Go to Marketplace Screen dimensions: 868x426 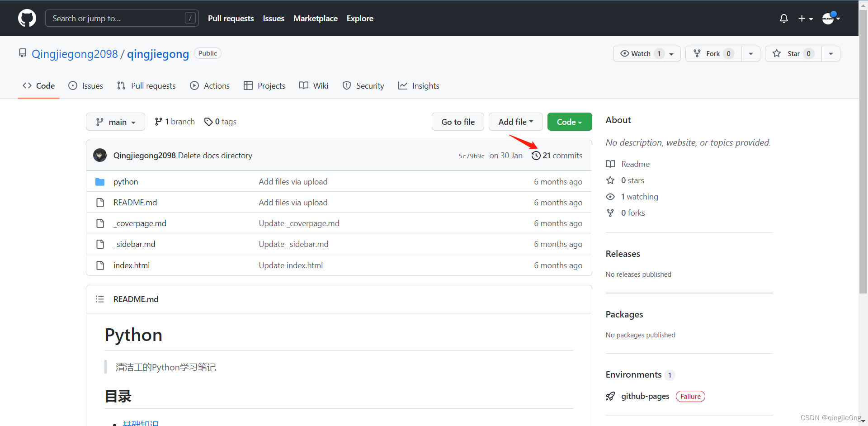tap(316, 19)
